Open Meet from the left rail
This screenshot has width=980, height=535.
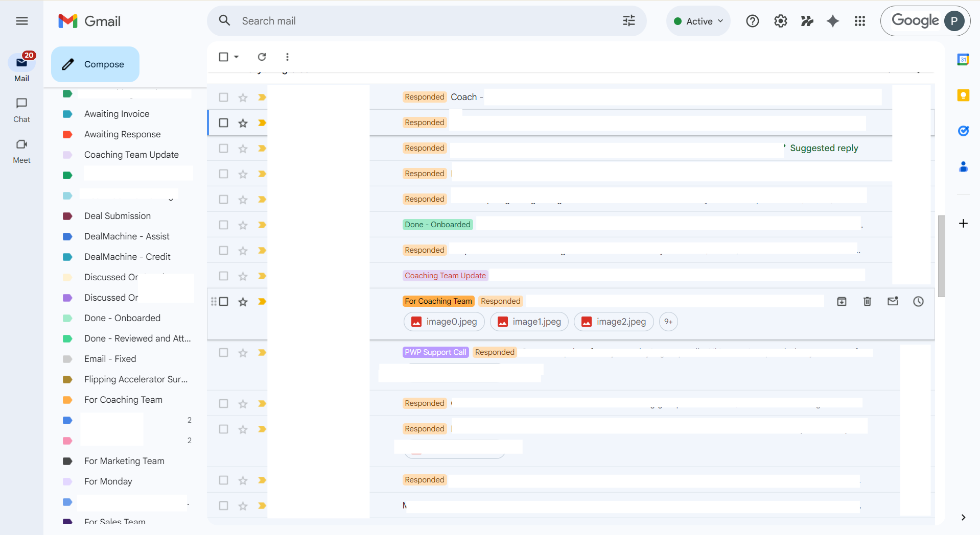click(x=21, y=151)
